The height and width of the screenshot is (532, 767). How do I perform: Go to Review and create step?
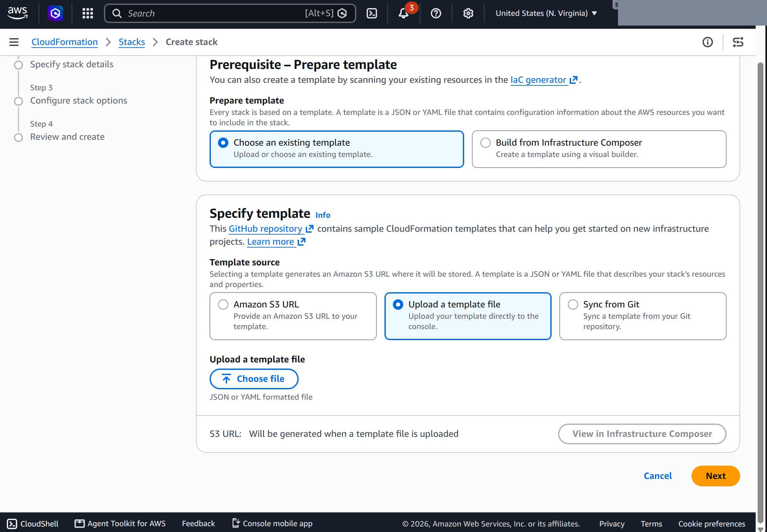[67, 137]
